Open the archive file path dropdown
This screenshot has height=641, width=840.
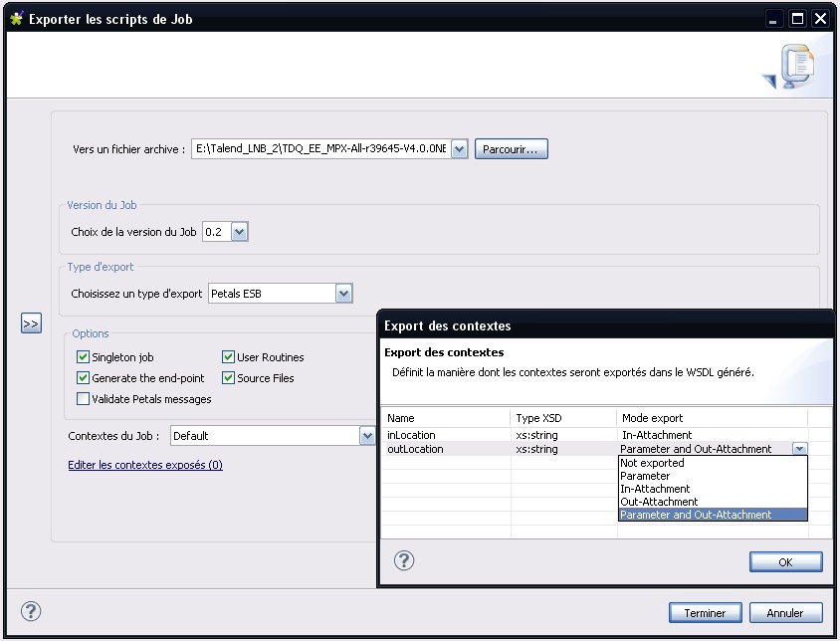click(x=459, y=149)
